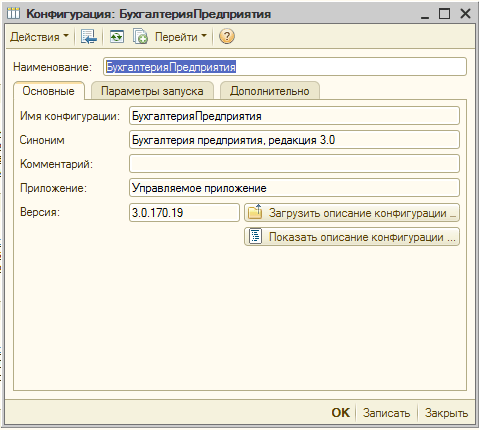
Task: Open the Перейти dropdown menu
Action: coord(181,37)
